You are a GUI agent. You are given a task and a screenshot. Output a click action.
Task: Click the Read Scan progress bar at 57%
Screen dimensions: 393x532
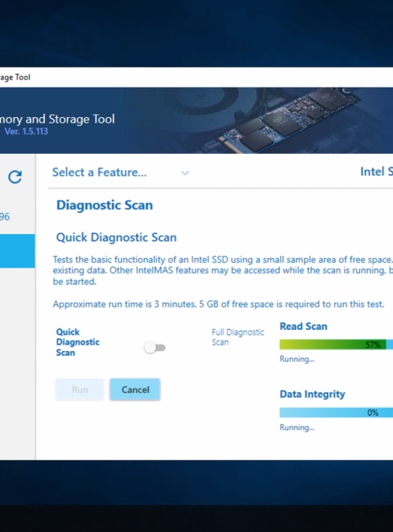tap(336, 345)
